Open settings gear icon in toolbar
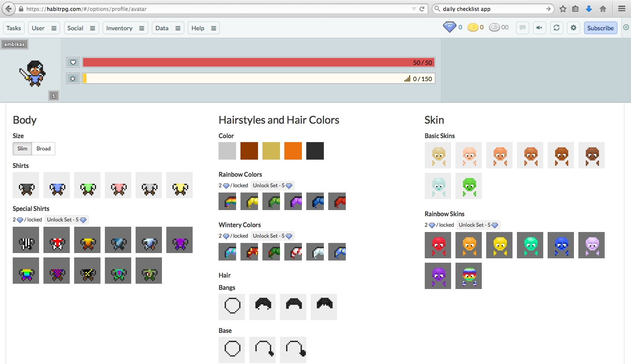This screenshot has width=631, height=364. point(574,28)
